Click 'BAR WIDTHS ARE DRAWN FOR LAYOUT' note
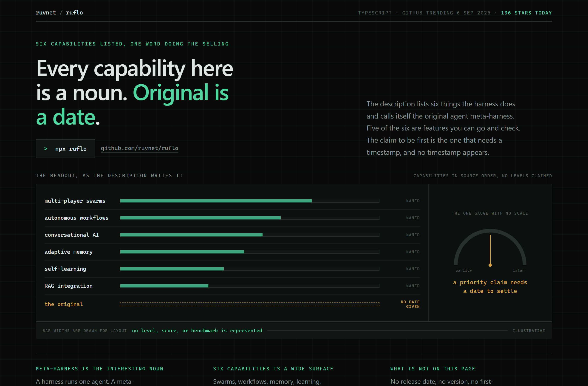The height and width of the screenshot is (386, 588). point(85,331)
